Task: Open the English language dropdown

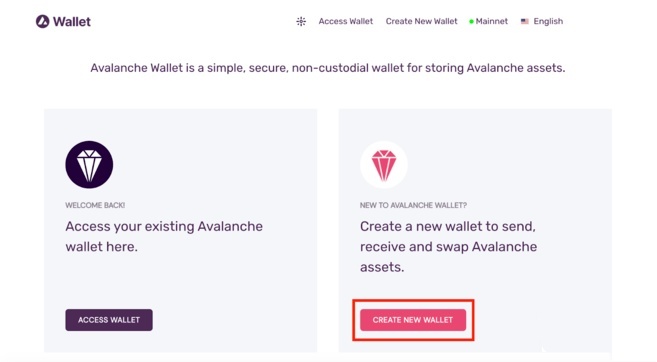Action: [x=542, y=21]
